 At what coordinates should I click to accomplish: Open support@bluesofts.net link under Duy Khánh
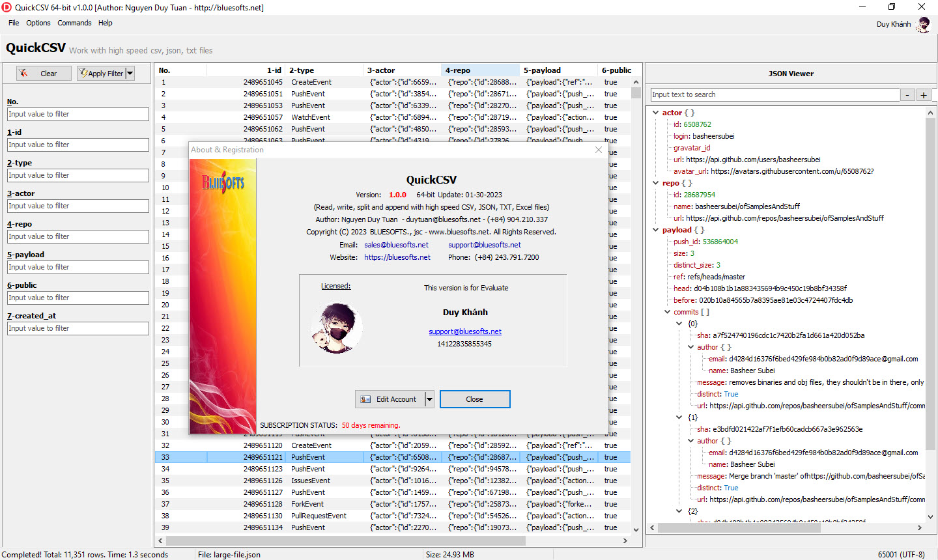click(x=465, y=331)
